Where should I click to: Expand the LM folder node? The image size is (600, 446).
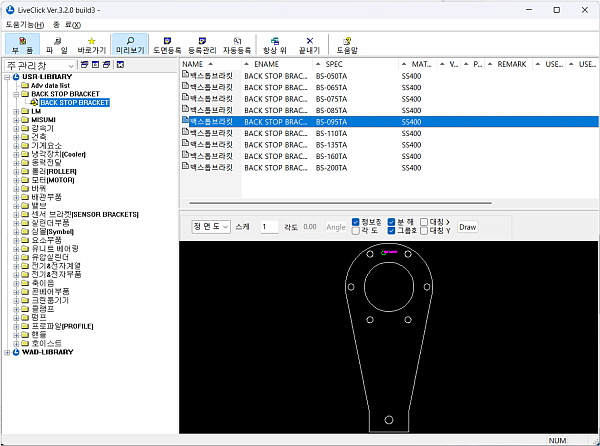click(x=16, y=111)
